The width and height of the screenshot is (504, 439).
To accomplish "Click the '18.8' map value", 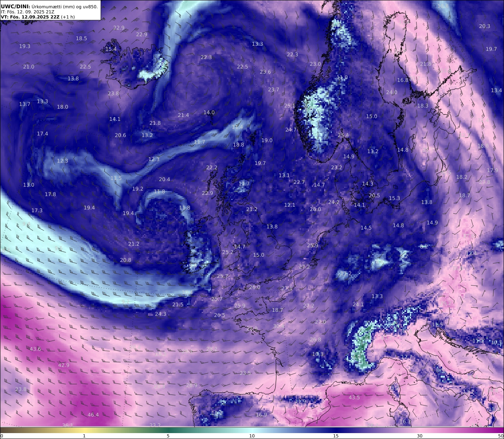I will (x=239, y=145).
